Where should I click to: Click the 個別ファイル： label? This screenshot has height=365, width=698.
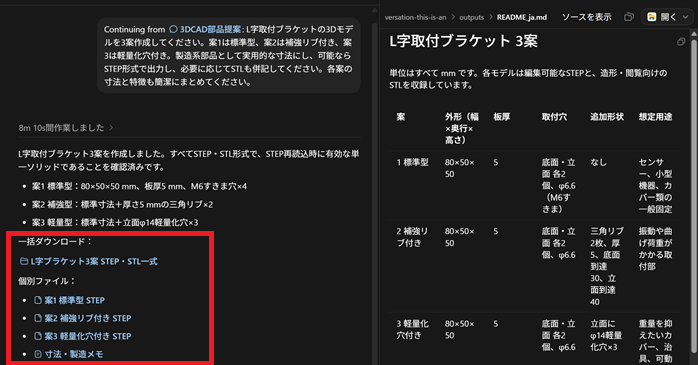[x=47, y=281]
